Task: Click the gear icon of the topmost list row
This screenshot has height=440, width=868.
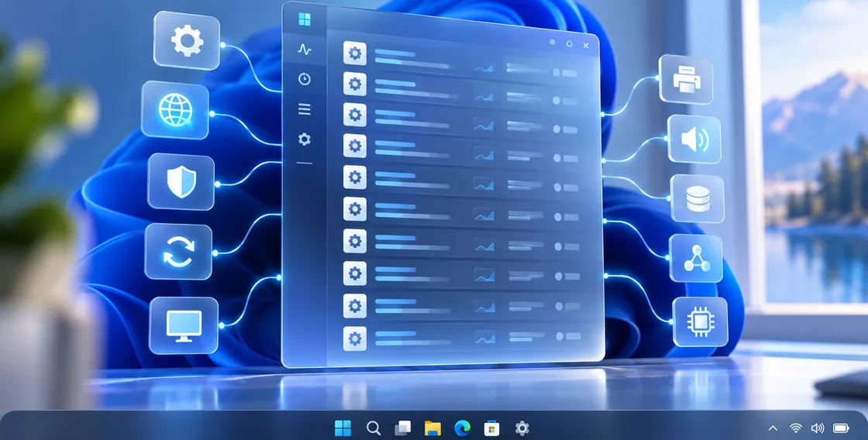Action: [355, 53]
